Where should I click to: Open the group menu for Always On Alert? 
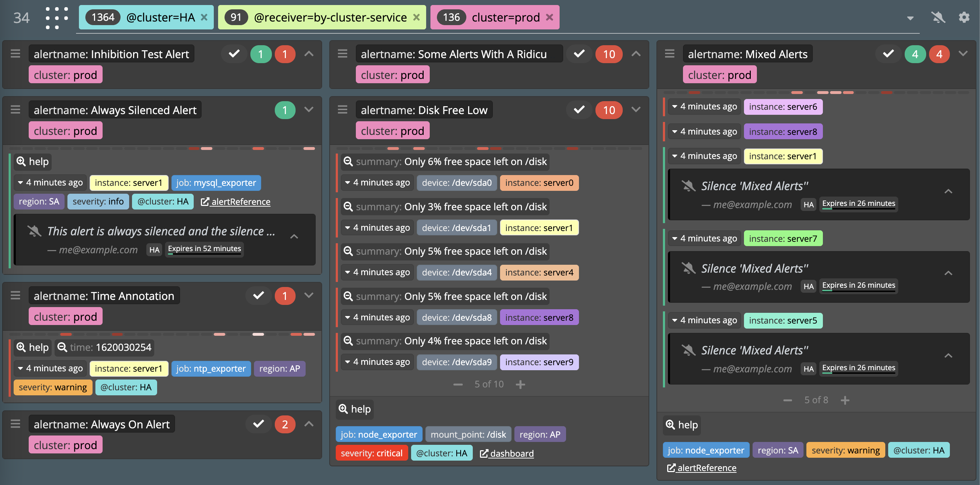pyautogui.click(x=15, y=424)
